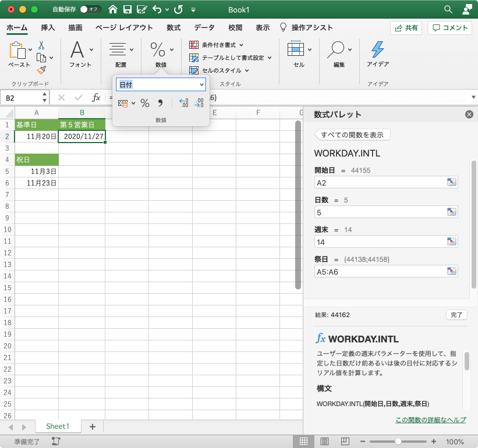The image size is (478, 448).
Task: Open the Quick Access Toolbar customize arrow
Action: point(193,10)
